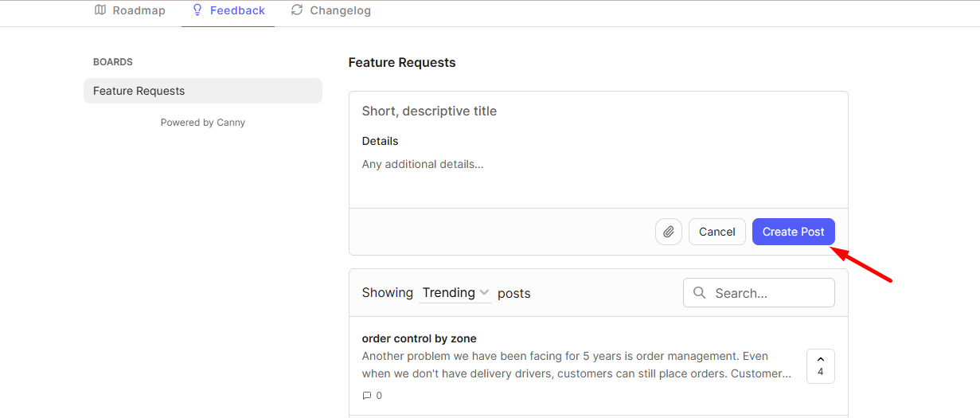The width and height of the screenshot is (980, 418).
Task: Select the Feedback tab
Action: [x=228, y=11]
